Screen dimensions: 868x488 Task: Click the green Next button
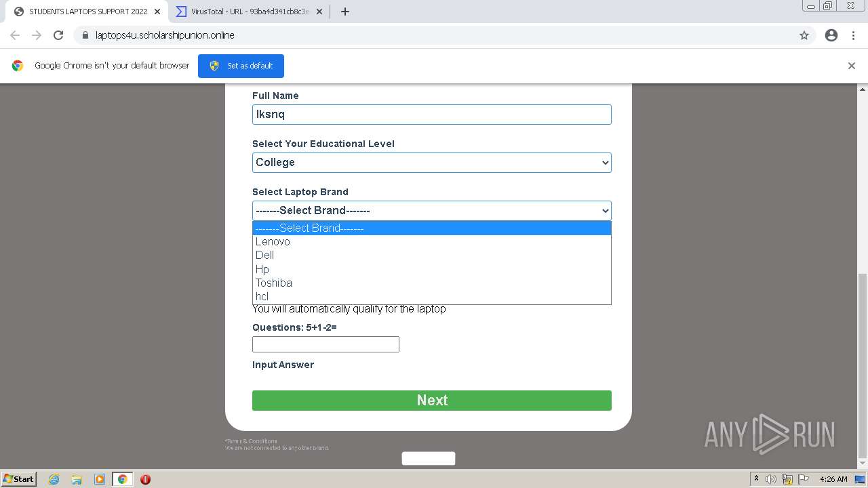click(432, 401)
